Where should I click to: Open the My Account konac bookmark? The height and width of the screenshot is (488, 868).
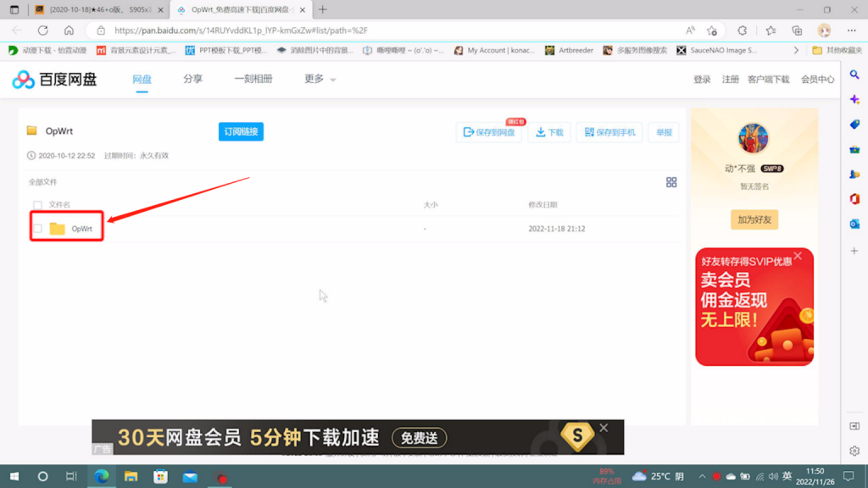[x=494, y=50]
